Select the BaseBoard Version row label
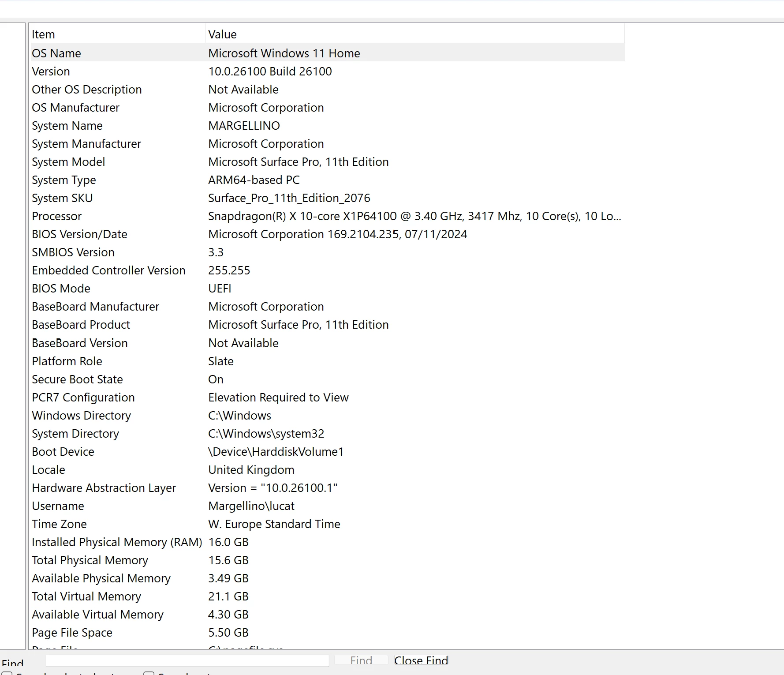 80,343
